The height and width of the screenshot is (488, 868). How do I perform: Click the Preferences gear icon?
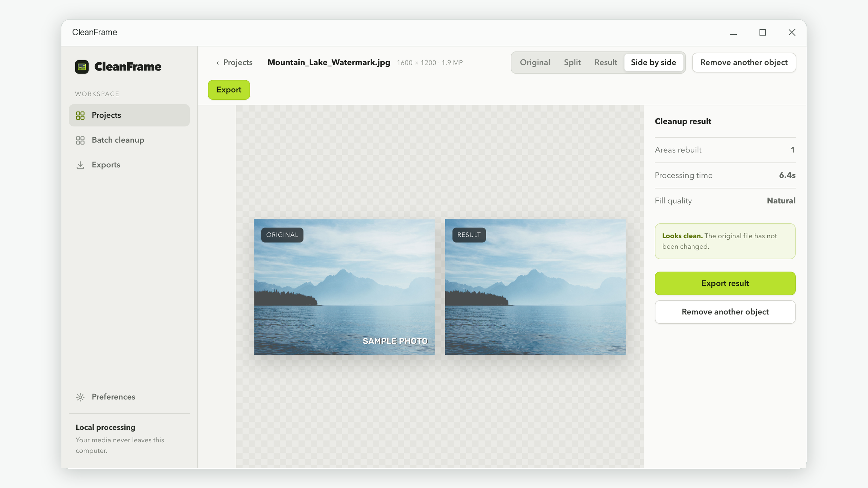point(80,397)
